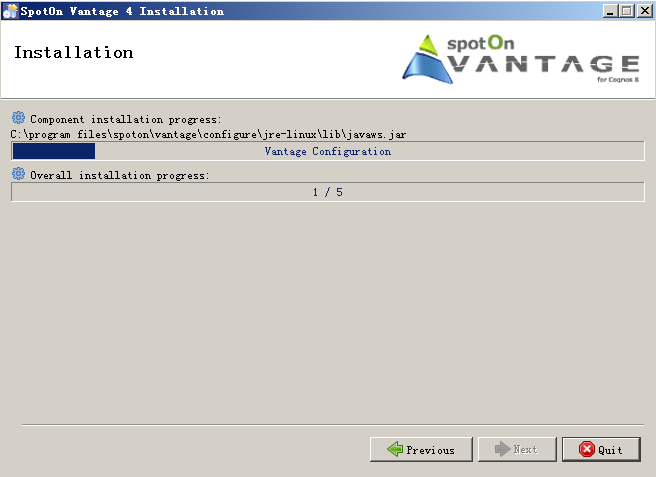Viewport: 656px width, 477px height.
Task: Click the SpotOn Vantage 4 Installation title text
Action: pyautogui.click(x=122, y=11)
